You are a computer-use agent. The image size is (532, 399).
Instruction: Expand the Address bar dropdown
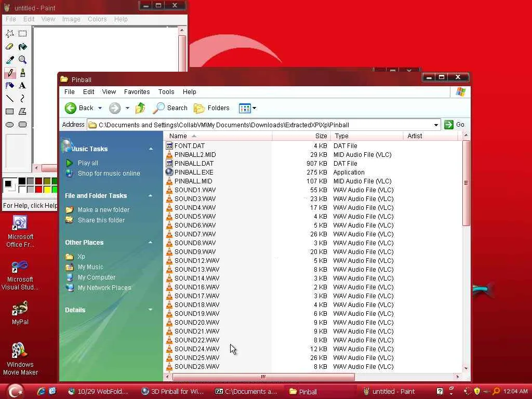[436, 125]
